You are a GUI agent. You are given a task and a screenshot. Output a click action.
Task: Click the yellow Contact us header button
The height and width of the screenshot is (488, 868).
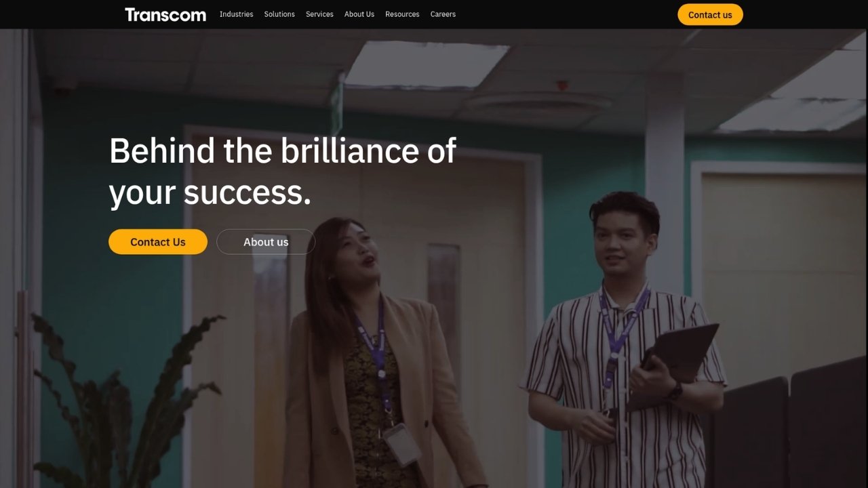pos(710,14)
